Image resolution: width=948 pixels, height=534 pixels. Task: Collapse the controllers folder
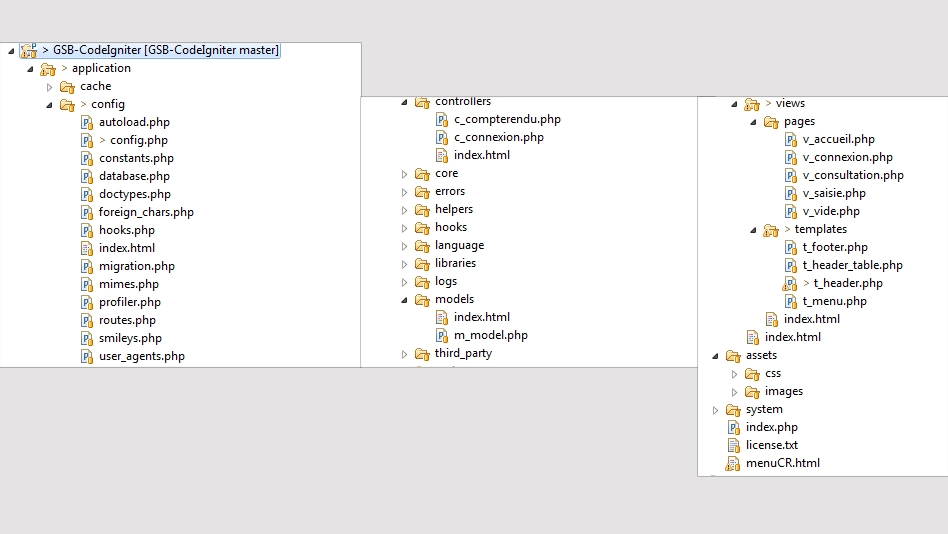click(x=404, y=102)
